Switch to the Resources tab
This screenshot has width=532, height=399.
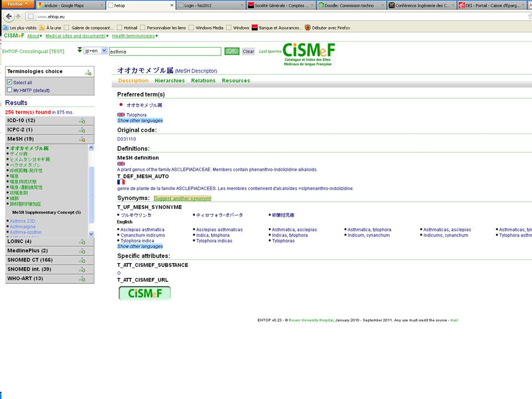pos(236,81)
